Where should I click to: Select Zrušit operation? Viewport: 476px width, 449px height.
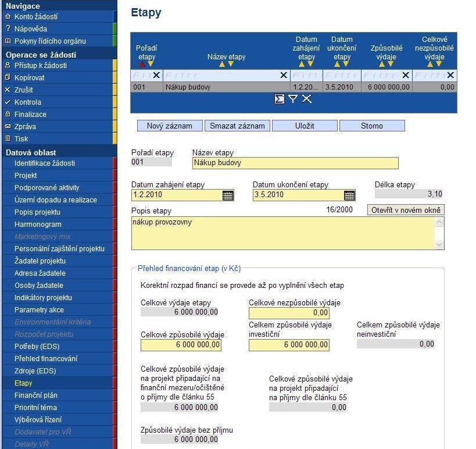(x=58, y=90)
